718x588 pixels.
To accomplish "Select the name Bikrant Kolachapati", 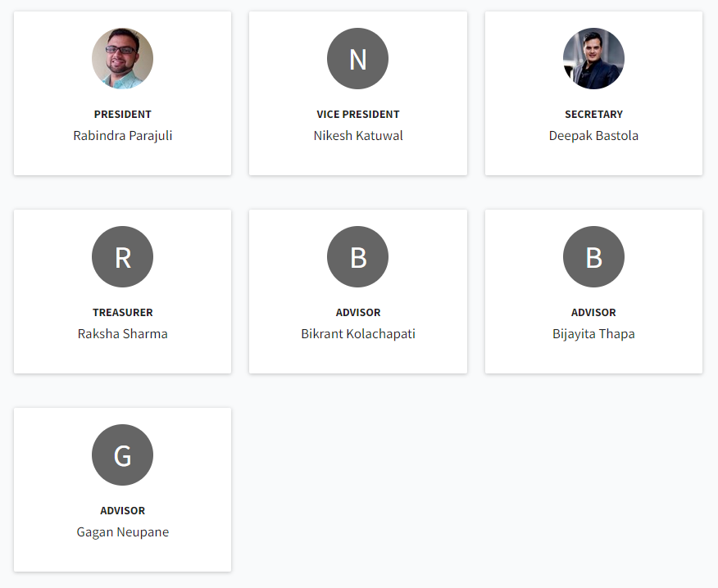I will pos(358,333).
